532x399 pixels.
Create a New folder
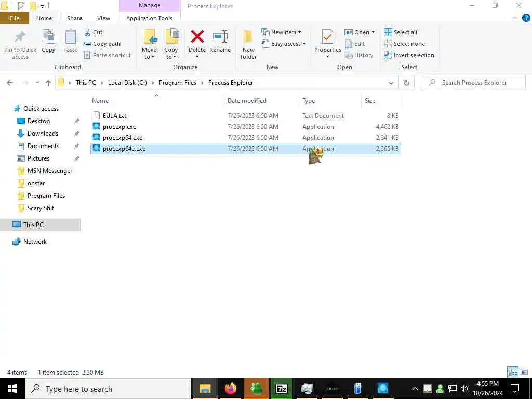[248, 44]
